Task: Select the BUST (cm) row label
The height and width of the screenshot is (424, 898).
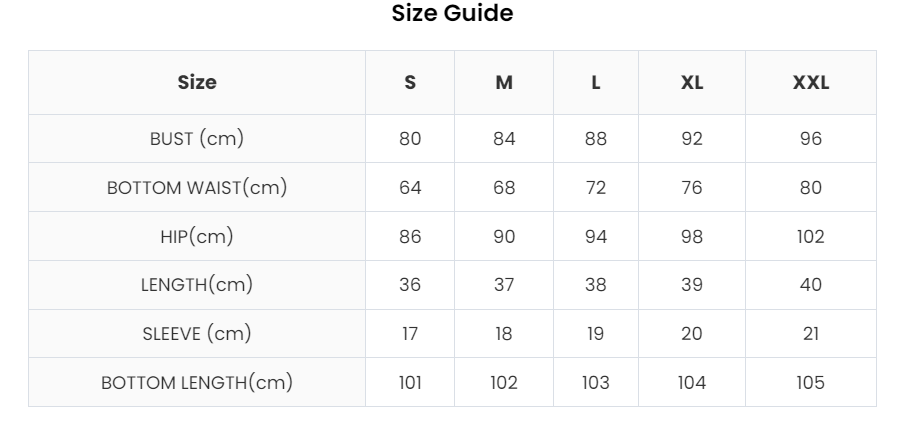Action: tap(197, 139)
